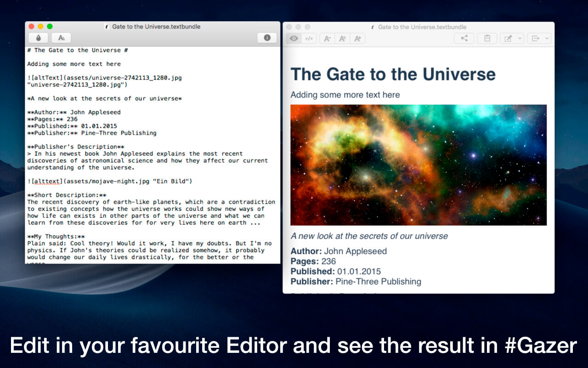Copy HTML to clipboard in the Gazer toolbar
The width and height of the screenshot is (588, 368).
487,39
